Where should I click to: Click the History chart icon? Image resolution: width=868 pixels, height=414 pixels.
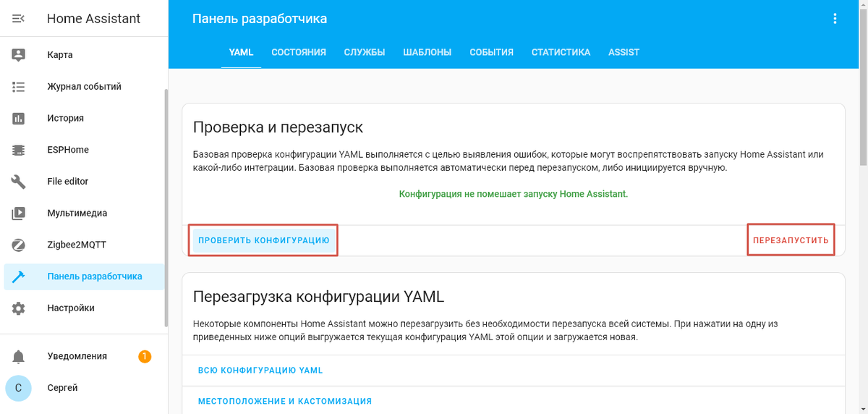coord(19,118)
